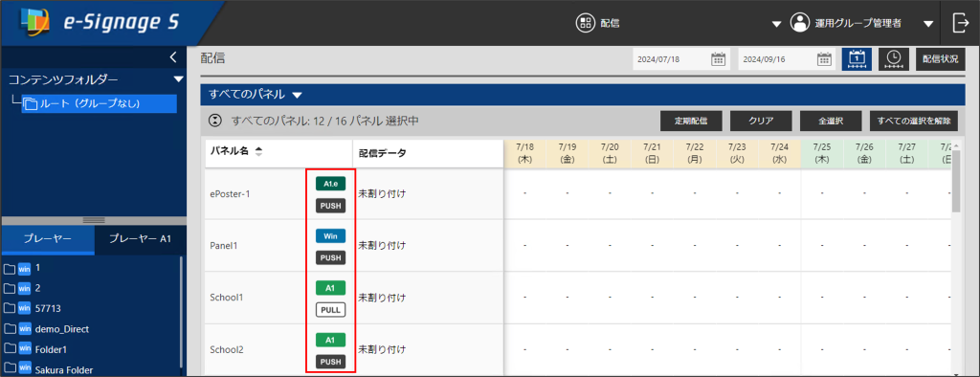Open calendar picker for end date 2024/09/16

point(824,59)
